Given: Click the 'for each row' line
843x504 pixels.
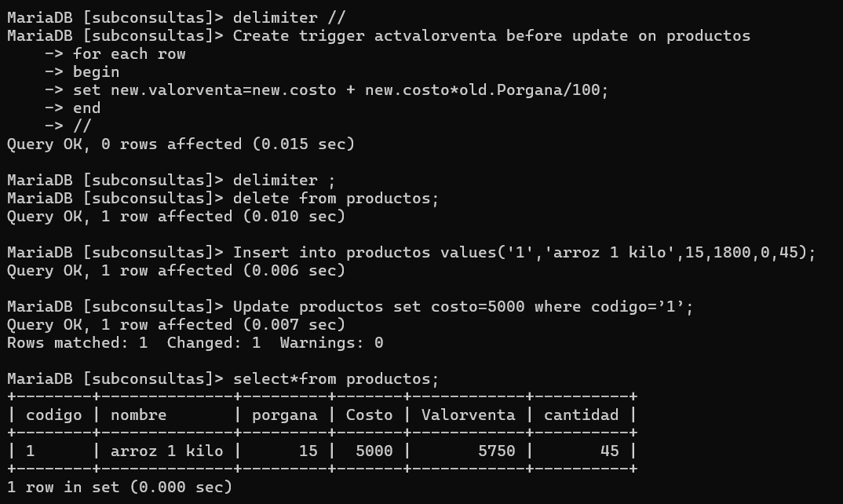Looking at the screenshot, I should [x=129, y=54].
